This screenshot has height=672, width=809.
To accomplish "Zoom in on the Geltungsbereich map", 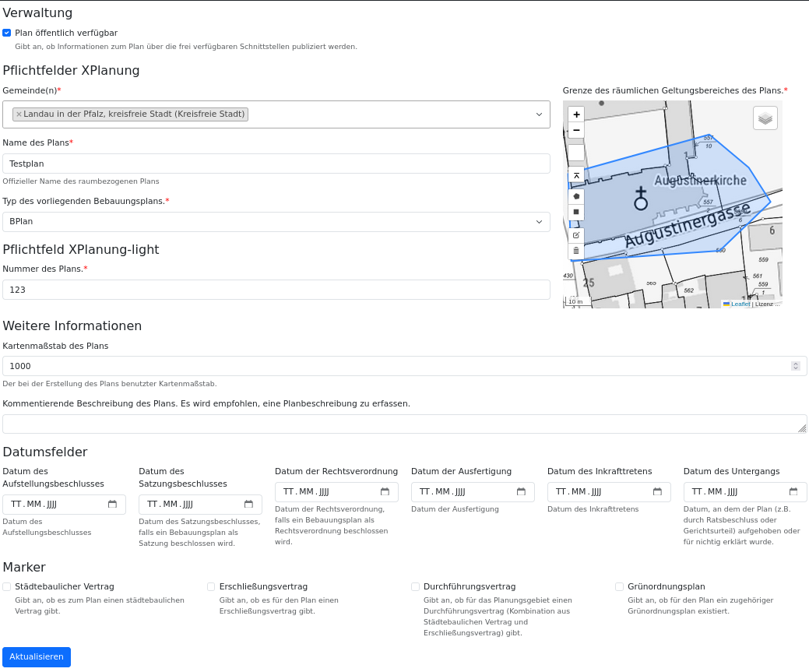I will [x=576, y=114].
